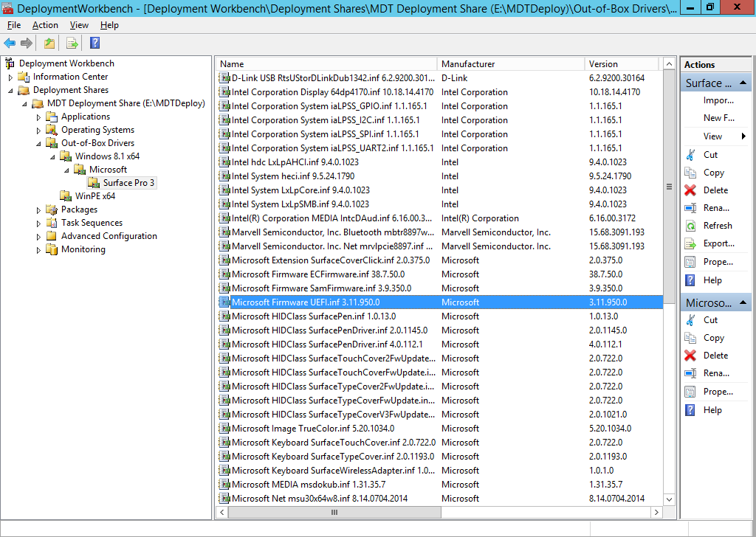The image size is (756, 537).
Task: Click the Export icon in Actions pane
Action: [x=690, y=243]
